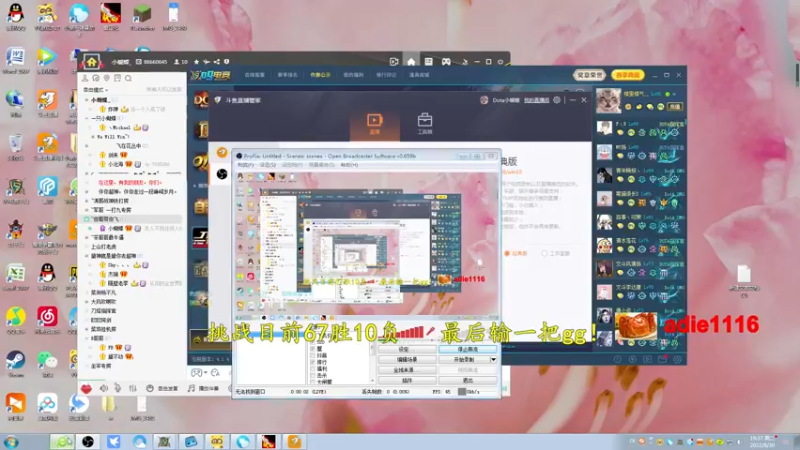Click the 编辑场景 button in OBS
Screen dimensions: 800x450
tap(407, 360)
